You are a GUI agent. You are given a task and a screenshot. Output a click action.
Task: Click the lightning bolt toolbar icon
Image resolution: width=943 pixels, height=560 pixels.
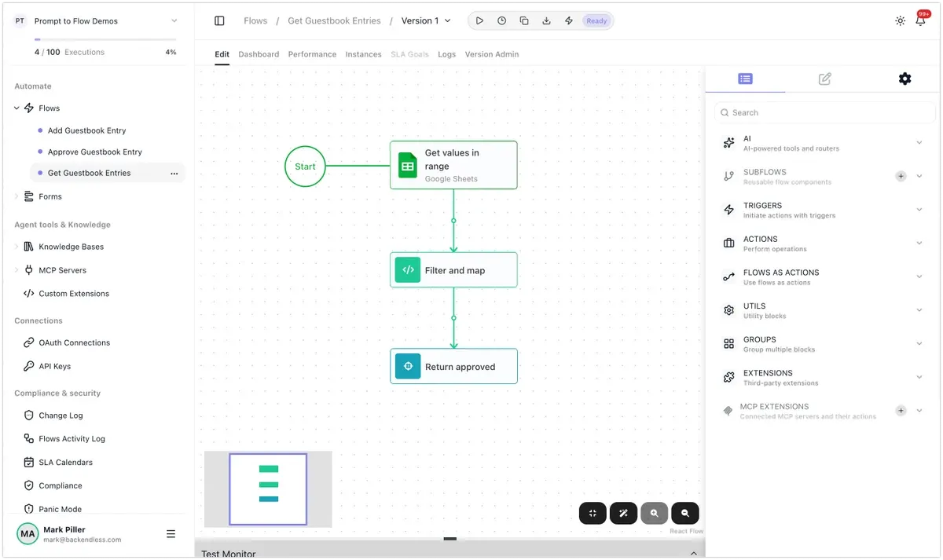568,21
